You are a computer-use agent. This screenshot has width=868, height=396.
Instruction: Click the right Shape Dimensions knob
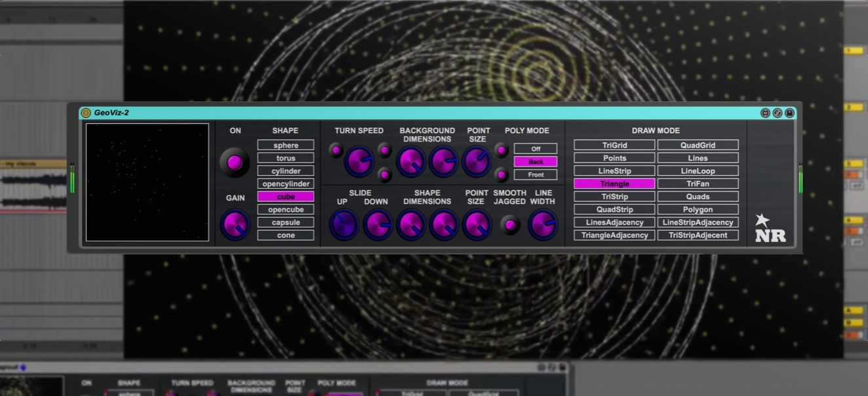(x=444, y=225)
